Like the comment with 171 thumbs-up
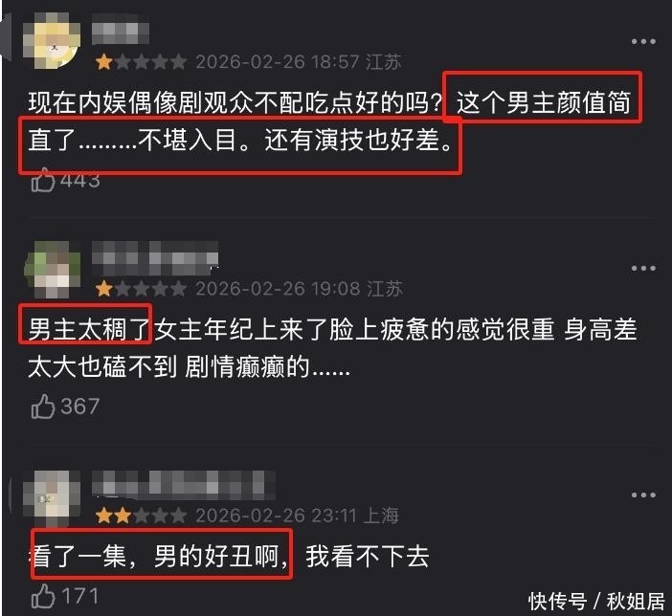The width and height of the screenshot is (672, 616). (x=43, y=596)
